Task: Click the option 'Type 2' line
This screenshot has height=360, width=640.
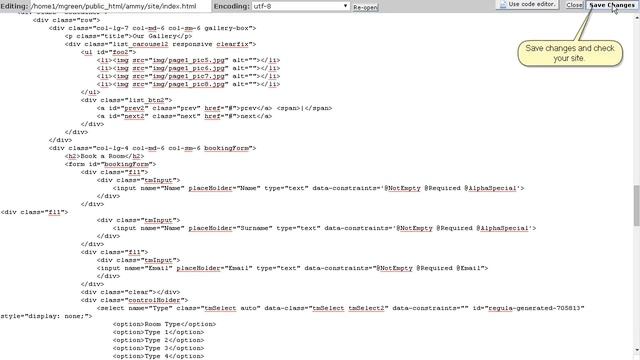Action: [158, 340]
